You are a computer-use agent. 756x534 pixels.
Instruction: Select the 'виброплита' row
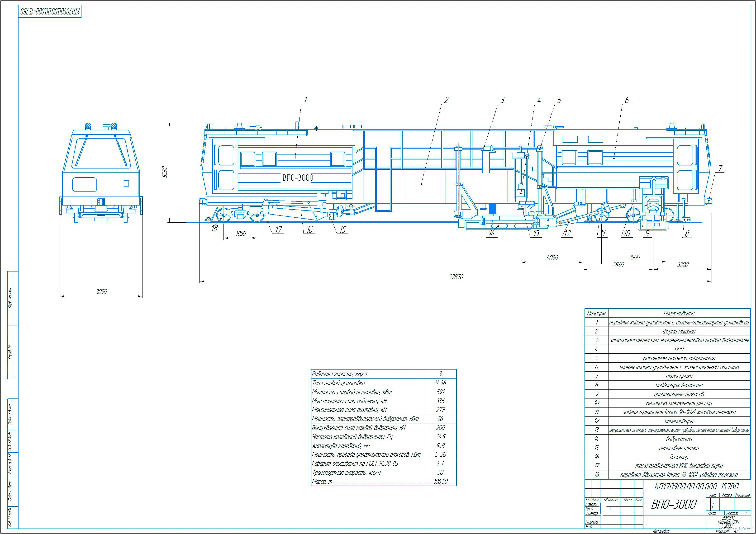(x=679, y=439)
